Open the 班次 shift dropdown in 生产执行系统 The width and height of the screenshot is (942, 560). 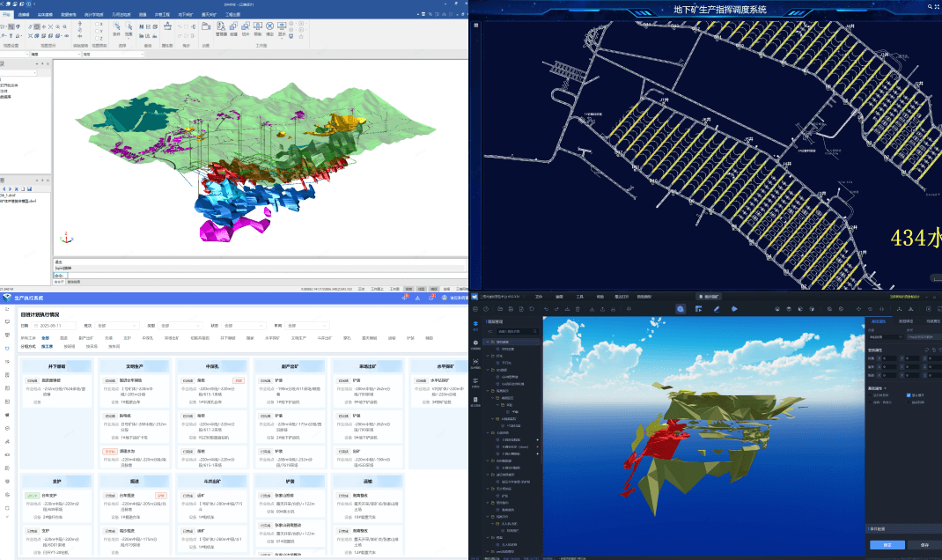click(x=116, y=326)
